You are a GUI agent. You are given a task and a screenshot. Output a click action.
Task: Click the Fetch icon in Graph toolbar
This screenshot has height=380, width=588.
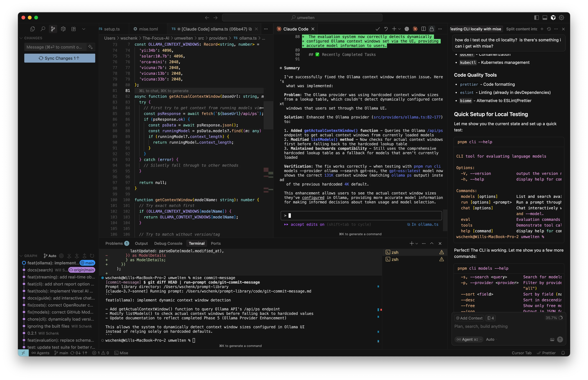69,256
